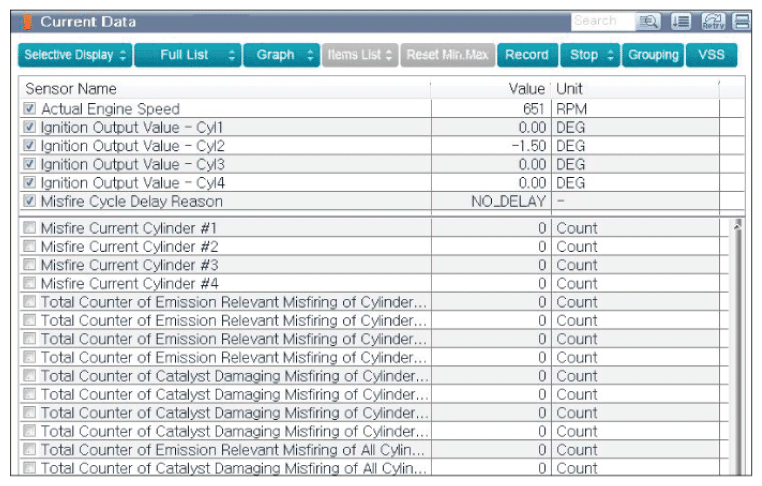Open the Selective Display dropdown

(x=75, y=55)
